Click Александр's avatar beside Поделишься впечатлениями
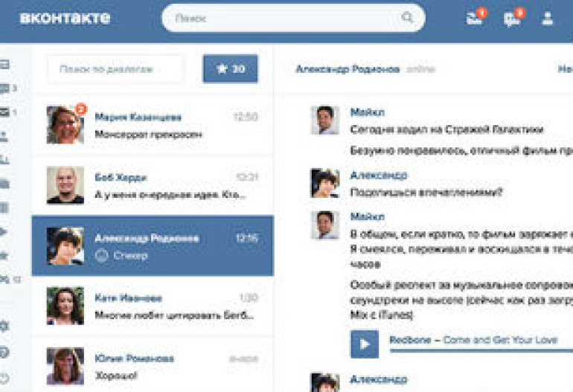Viewport: 573px width, 392px height. (325, 183)
